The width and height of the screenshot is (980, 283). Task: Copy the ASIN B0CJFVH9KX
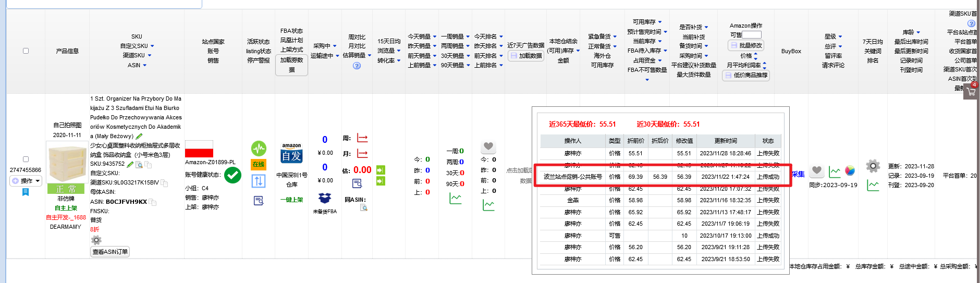click(153, 202)
